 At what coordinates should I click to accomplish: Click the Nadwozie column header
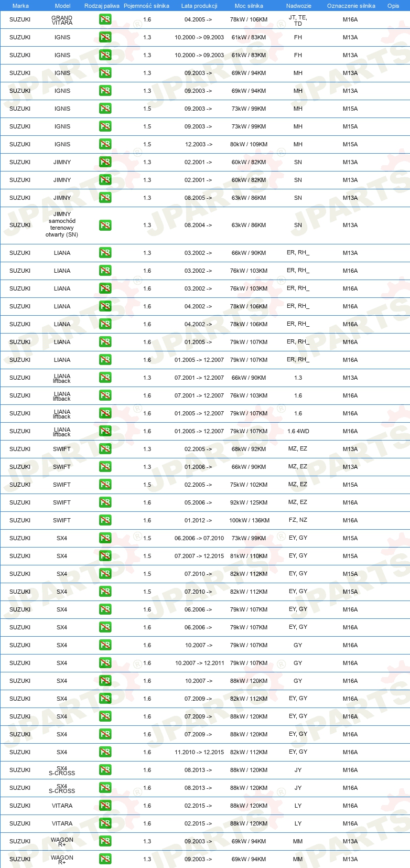tap(299, 6)
